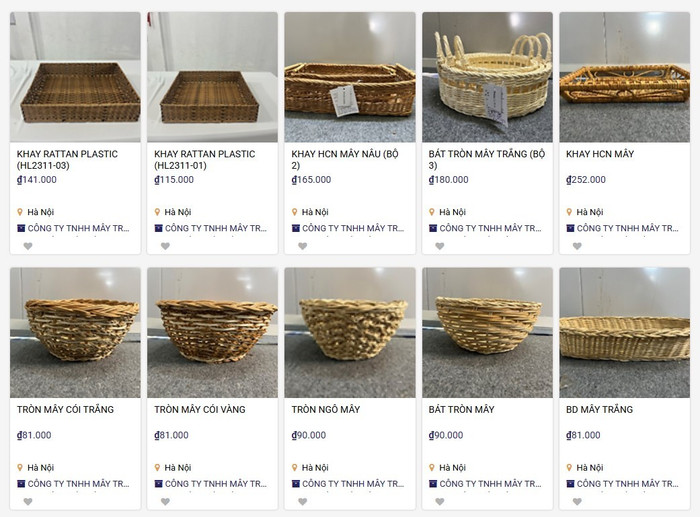View the TRÒN MÂY CÓI TRẮNG basket image
The width and height of the screenshot is (700, 517).
(75, 332)
